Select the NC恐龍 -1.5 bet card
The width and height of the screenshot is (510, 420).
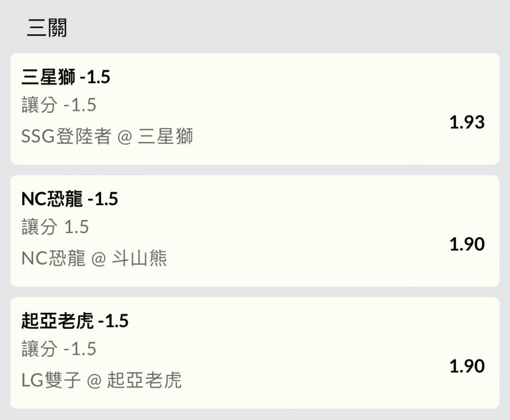coord(255,231)
